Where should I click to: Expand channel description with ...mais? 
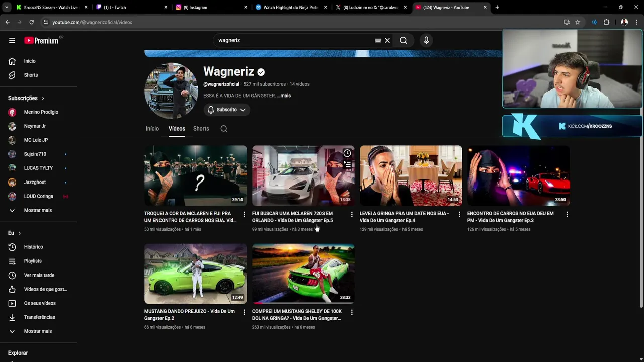[x=284, y=96]
